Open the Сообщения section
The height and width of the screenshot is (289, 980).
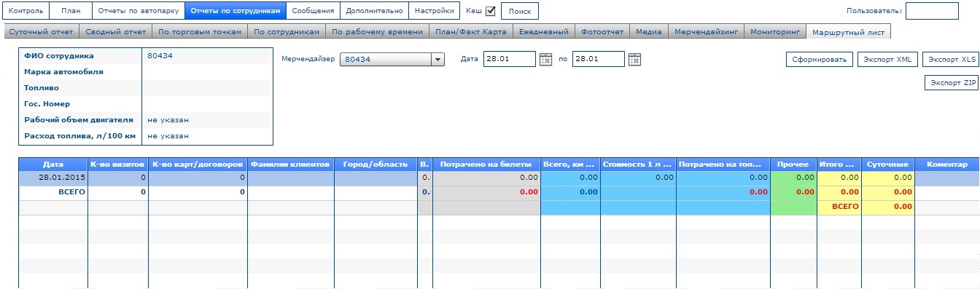(x=313, y=11)
